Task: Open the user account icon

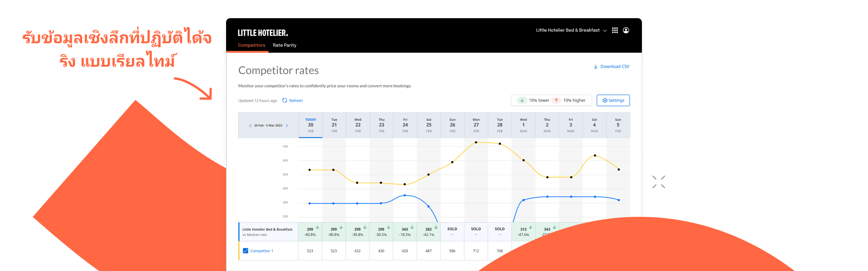Action: point(626,30)
